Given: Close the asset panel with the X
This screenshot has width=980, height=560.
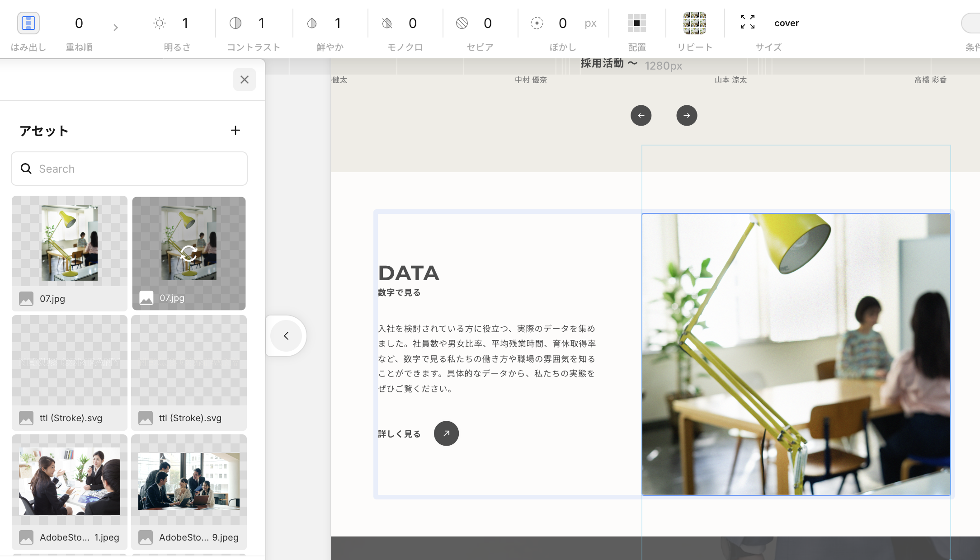Looking at the screenshot, I should (245, 80).
